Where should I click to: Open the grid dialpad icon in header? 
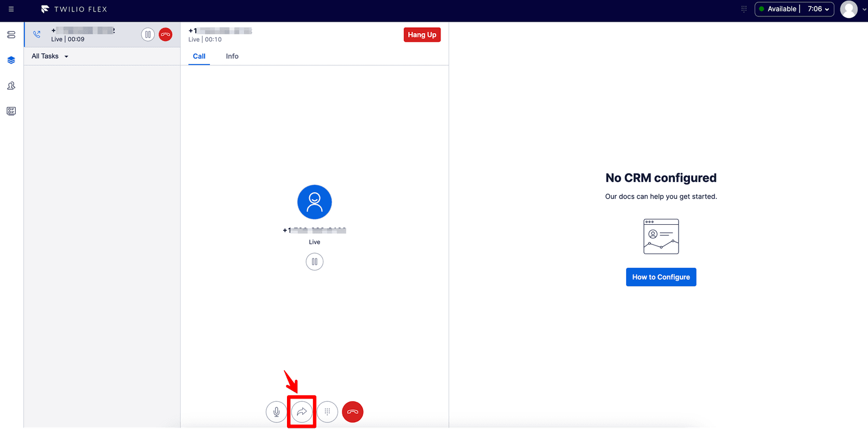[x=744, y=9]
